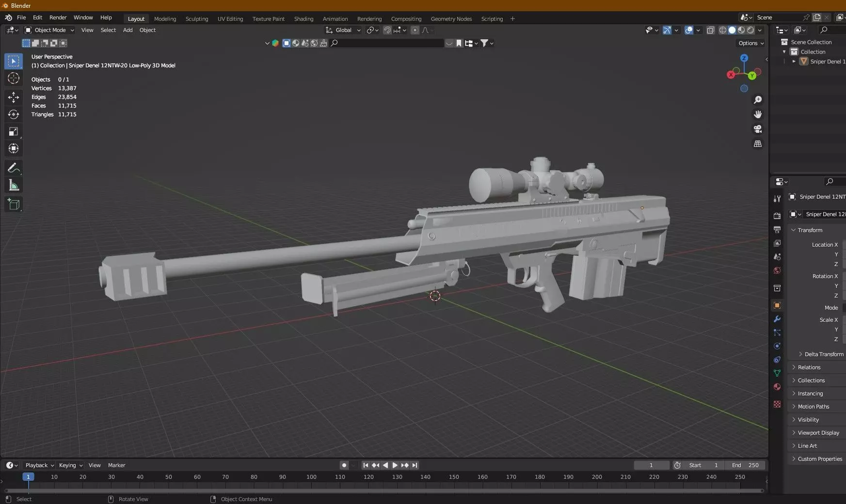Switch to material preview shading
Viewport: 846px width, 504px height.
(x=741, y=30)
